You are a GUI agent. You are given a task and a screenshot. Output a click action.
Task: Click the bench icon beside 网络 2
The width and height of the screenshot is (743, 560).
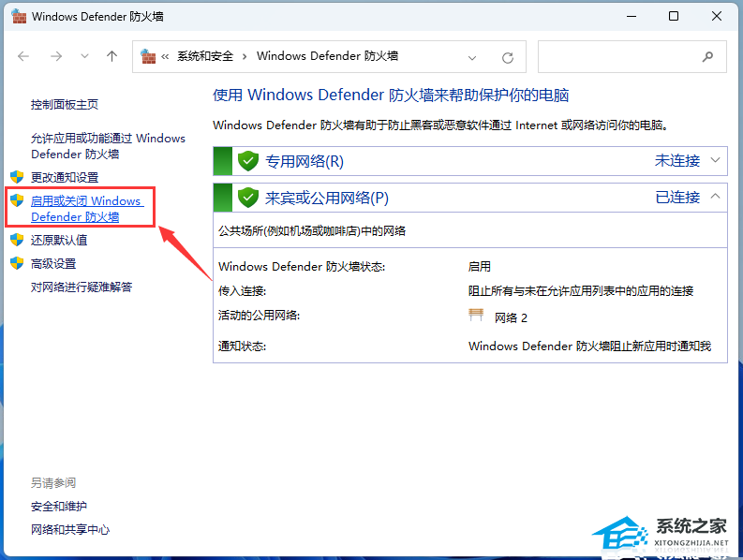tap(476, 315)
